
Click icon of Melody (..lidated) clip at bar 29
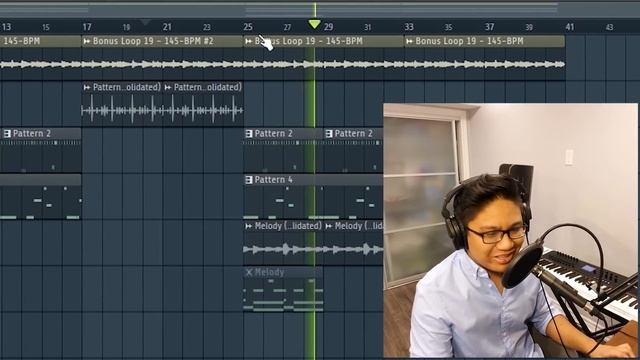[x=329, y=226]
